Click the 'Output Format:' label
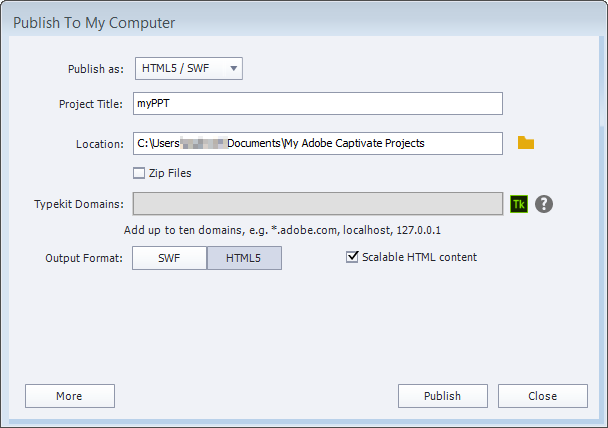 coord(84,258)
